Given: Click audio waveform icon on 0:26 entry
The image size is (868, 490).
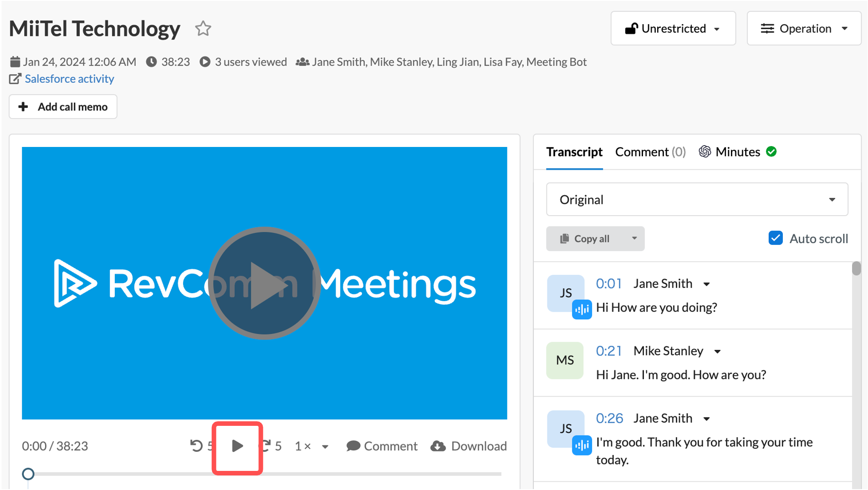Looking at the screenshot, I should point(582,445).
